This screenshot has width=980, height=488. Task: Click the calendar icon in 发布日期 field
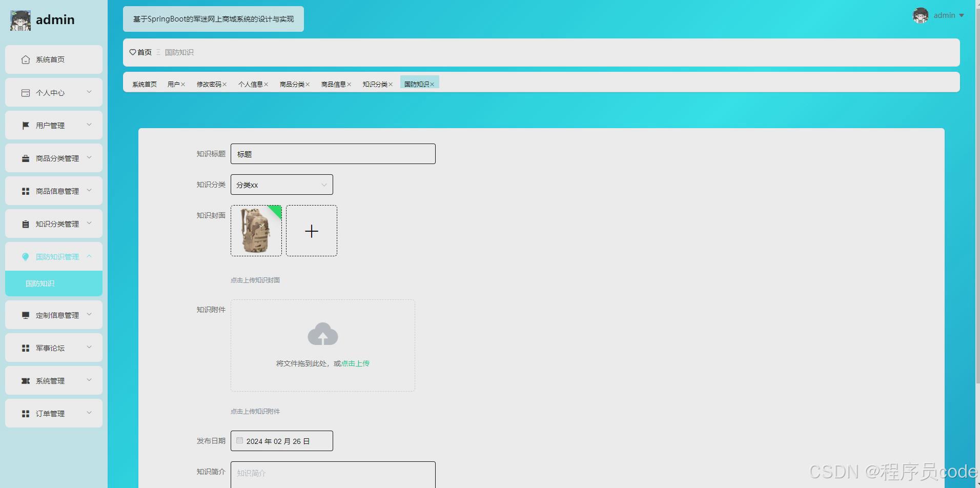click(x=239, y=440)
